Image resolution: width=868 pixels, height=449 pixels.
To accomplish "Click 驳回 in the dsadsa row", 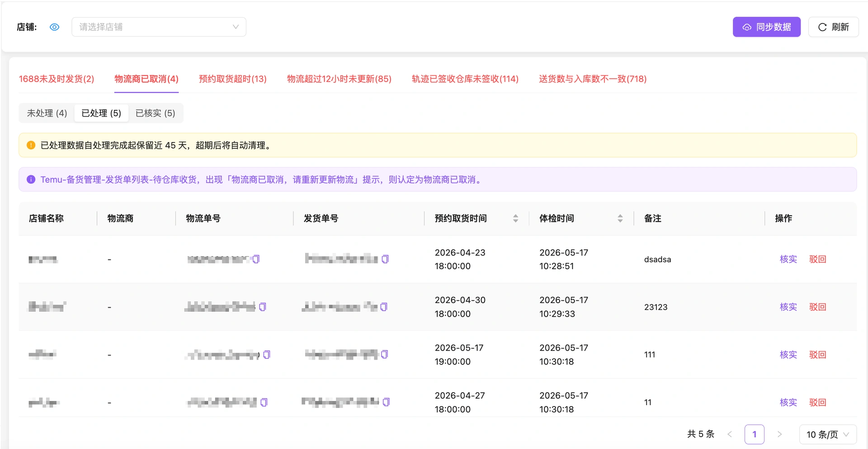I will click(x=817, y=259).
